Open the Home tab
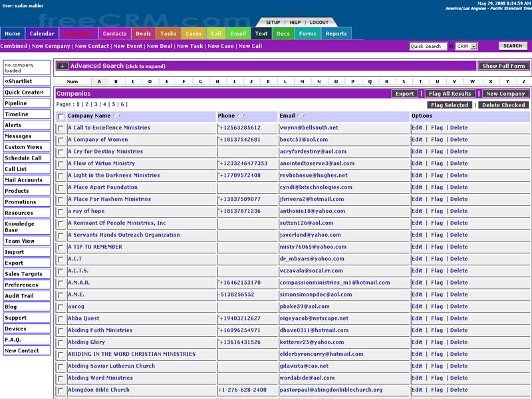532x399 pixels. [x=13, y=34]
